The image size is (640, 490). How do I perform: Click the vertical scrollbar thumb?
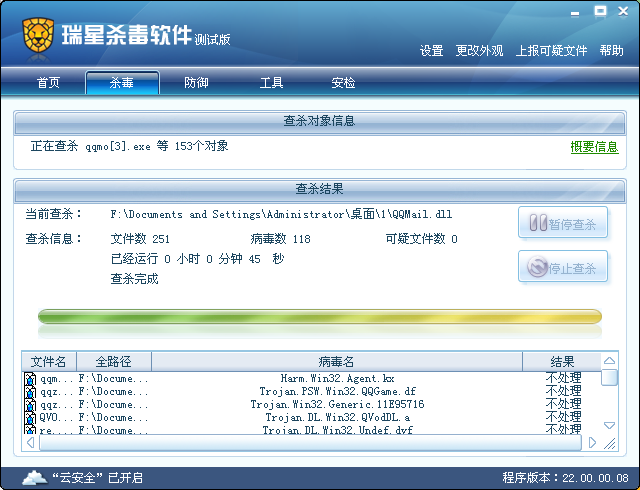pyautogui.click(x=609, y=377)
